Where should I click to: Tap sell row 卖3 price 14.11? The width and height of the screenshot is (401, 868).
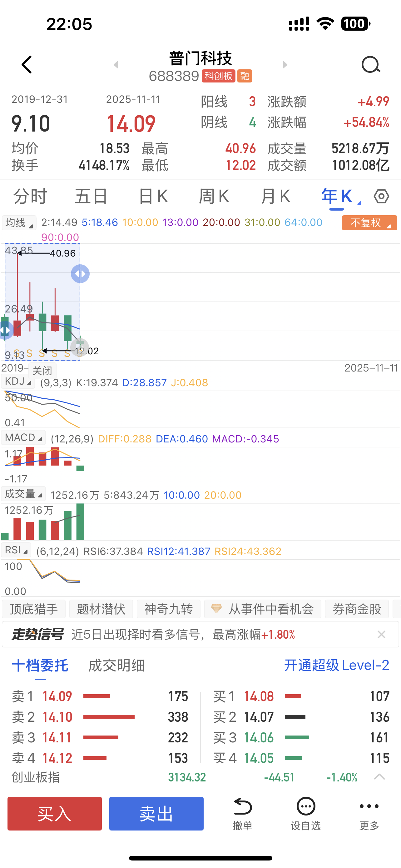point(57,738)
